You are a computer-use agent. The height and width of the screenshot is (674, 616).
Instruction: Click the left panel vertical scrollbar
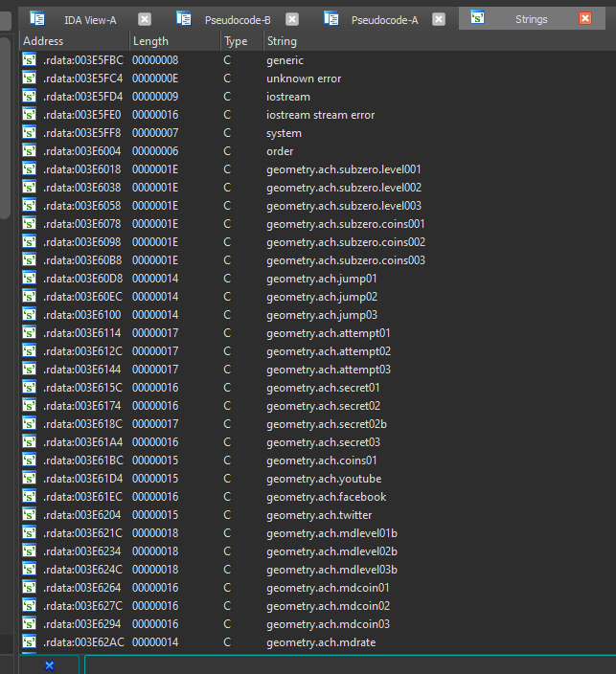click(x=5, y=127)
